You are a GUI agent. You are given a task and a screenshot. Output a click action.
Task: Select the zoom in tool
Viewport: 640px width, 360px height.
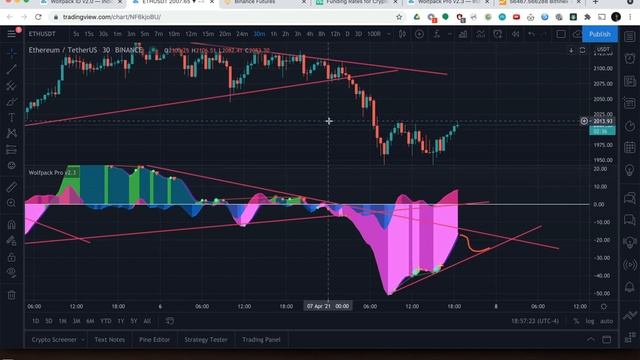pyautogui.click(x=11, y=203)
